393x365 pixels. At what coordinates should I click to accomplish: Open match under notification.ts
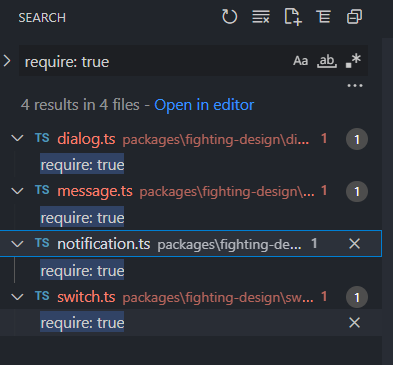pos(82,270)
